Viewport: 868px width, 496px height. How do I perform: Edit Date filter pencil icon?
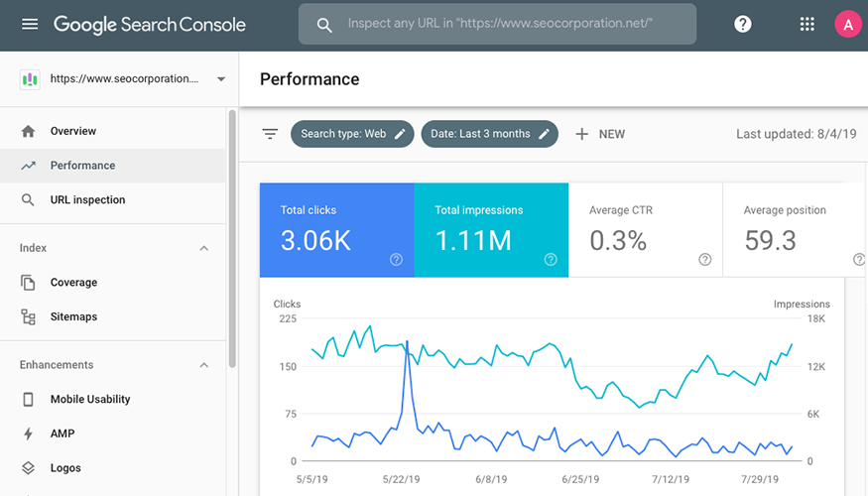pyautogui.click(x=545, y=134)
